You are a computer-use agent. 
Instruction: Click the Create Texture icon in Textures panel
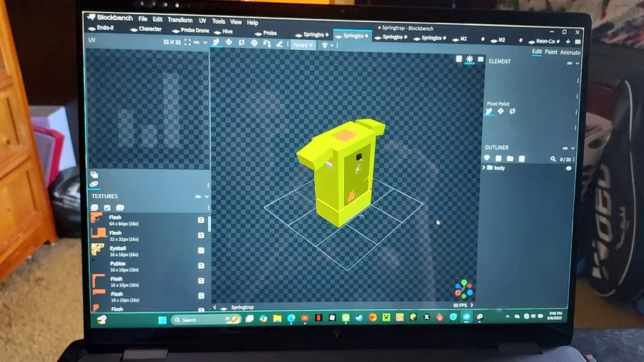[x=107, y=207]
